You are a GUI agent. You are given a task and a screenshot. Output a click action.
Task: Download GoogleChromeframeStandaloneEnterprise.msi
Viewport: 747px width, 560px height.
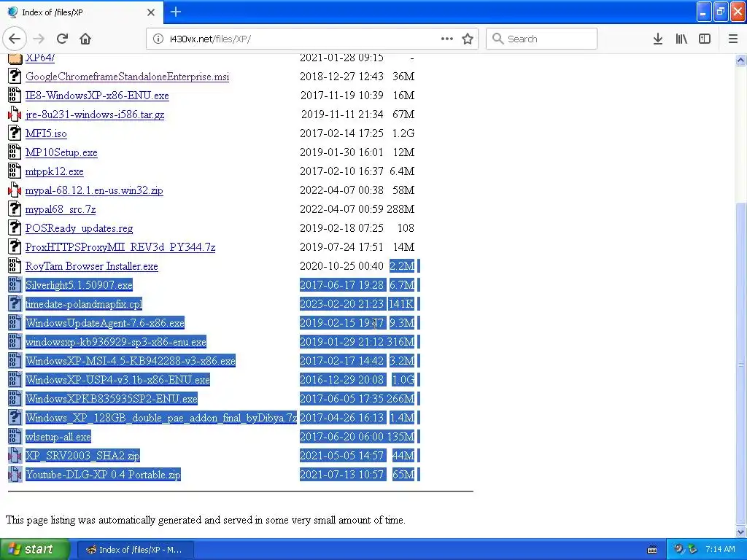[x=127, y=76]
